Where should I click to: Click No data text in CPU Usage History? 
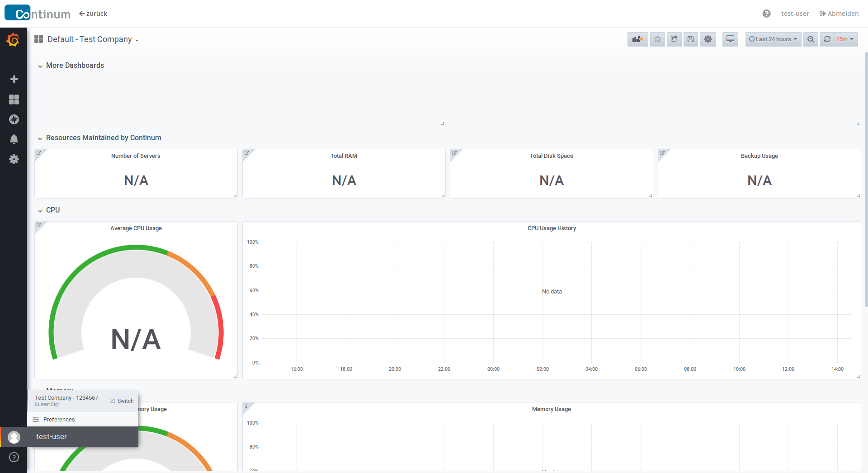[552, 292]
